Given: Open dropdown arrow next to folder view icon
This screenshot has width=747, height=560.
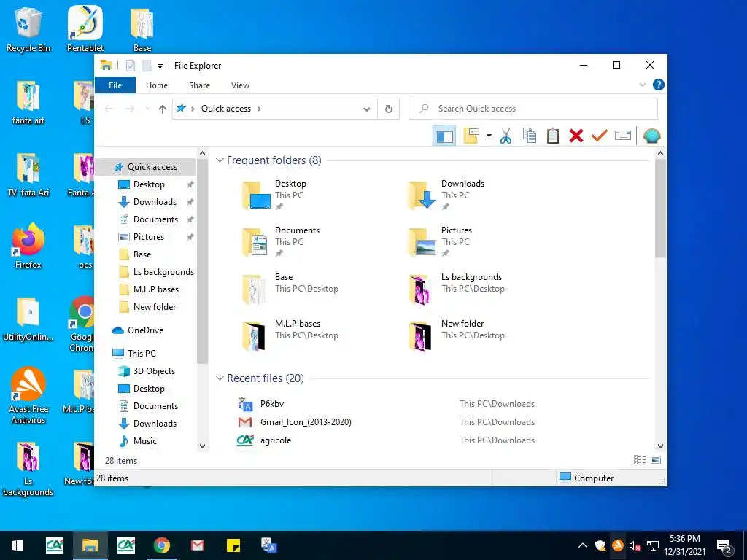Looking at the screenshot, I should 489,136.
